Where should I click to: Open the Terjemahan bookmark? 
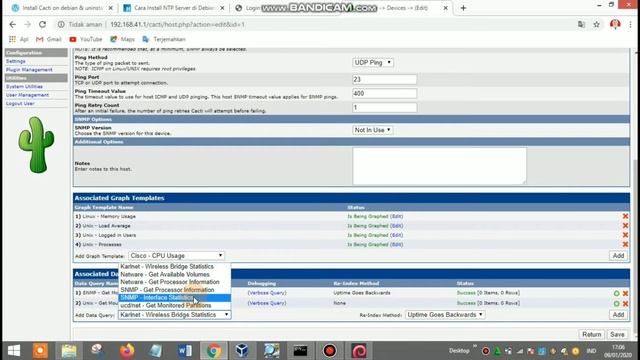click(164, 39)
